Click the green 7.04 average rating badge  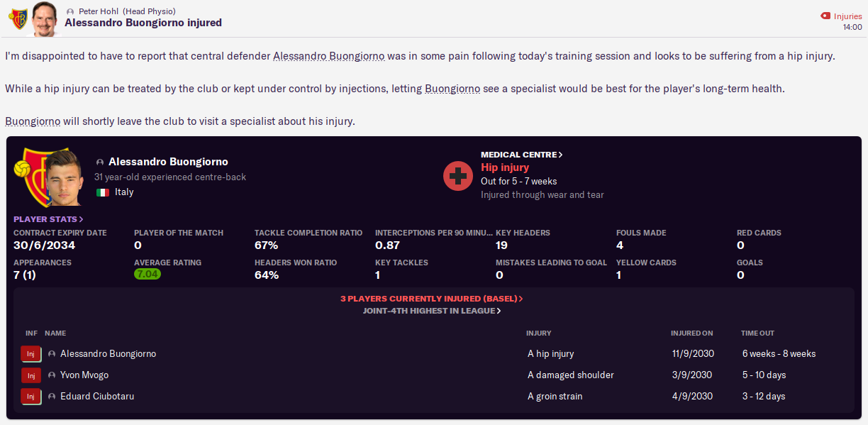(x=148, y=275)
